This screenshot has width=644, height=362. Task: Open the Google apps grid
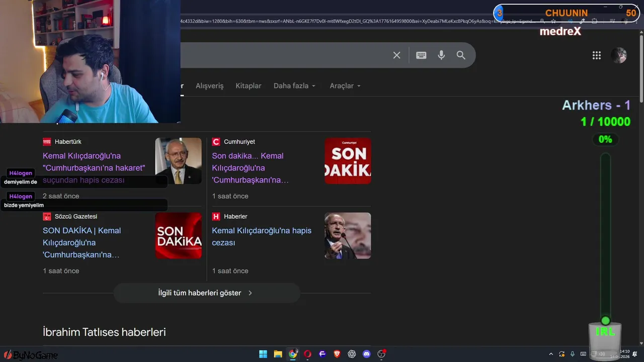pyautogui.click(x=597, y=55)
